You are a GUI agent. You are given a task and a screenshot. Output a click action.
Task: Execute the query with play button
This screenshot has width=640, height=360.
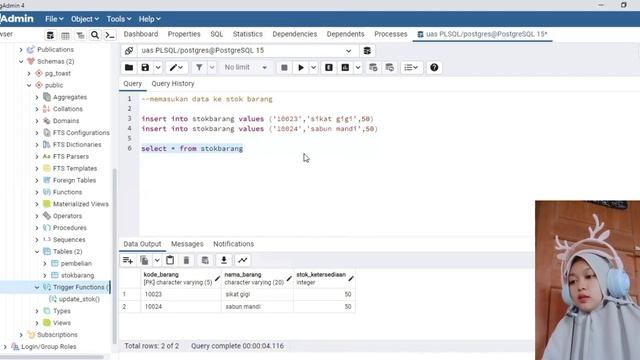(x=301, y=67)
